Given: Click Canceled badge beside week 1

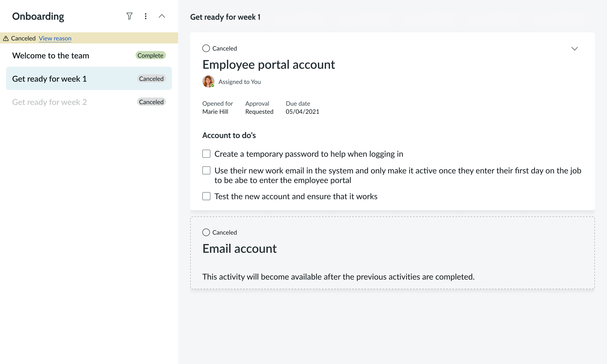Looking at the screenshot, I should (151, 79).
